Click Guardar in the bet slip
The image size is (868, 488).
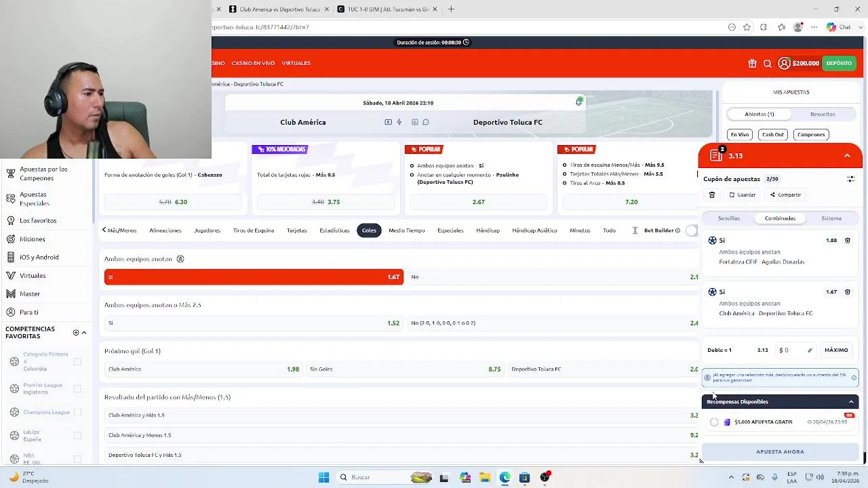tap(743, 195)
